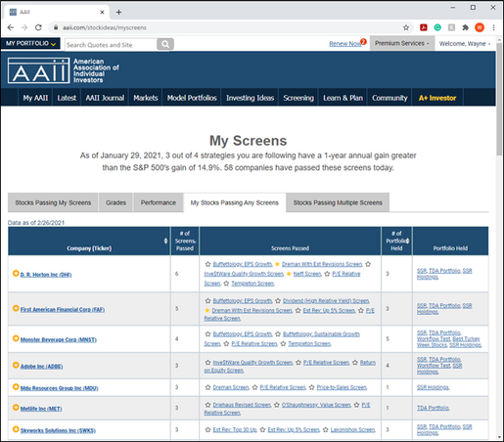Switch to Stocks Passing My Screens tab

pyautogui.click(x=53, y=202)
